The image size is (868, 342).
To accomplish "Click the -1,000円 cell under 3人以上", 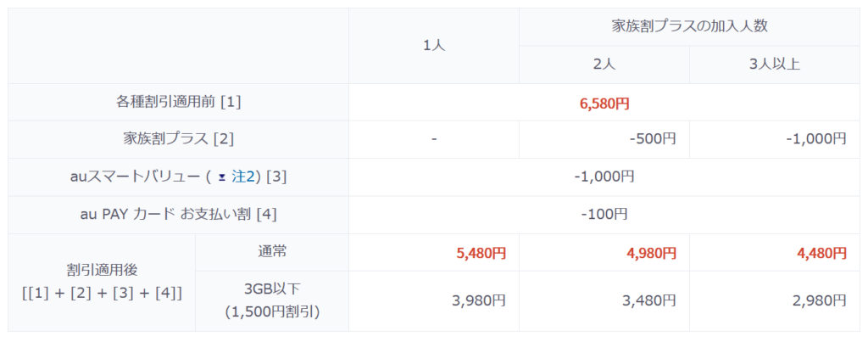I will click(x=815, y=140).
